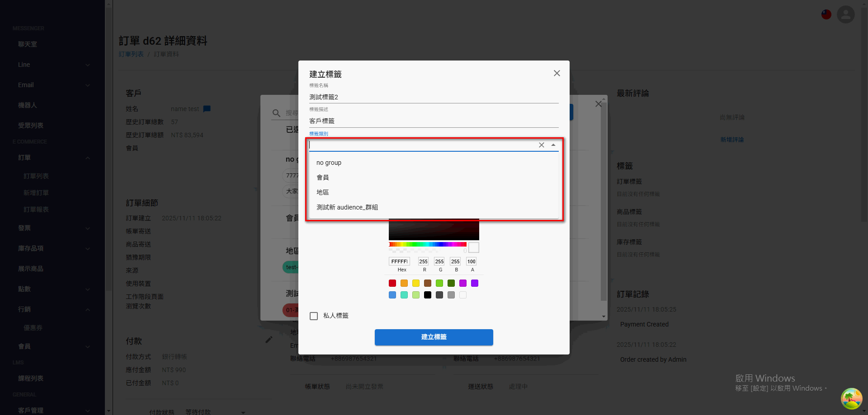Pick the turquoise preset color swatch
868x415 pixels.
point(404,295)
